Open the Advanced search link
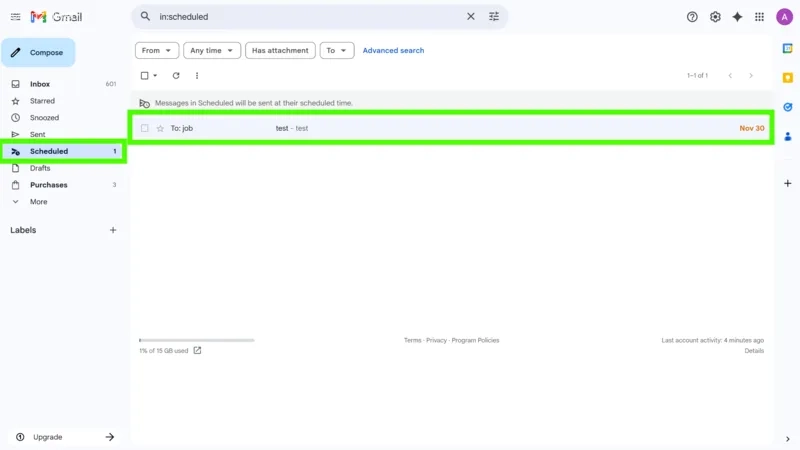800x450 pixels. coord(393,50)
